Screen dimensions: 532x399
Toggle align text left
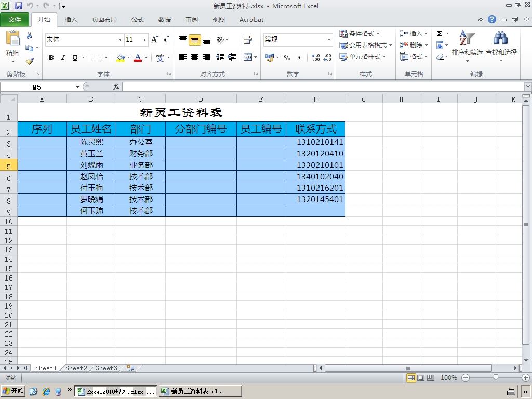(x=183, y=57)
